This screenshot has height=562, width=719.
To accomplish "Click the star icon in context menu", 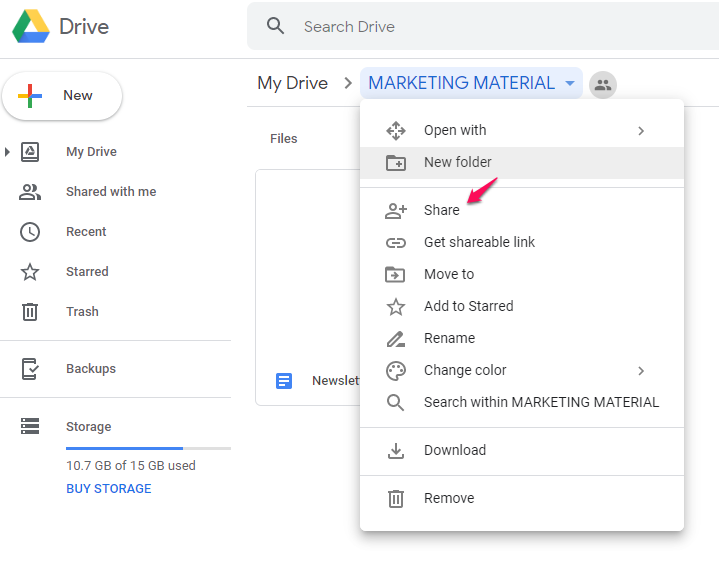I will 396,307.
